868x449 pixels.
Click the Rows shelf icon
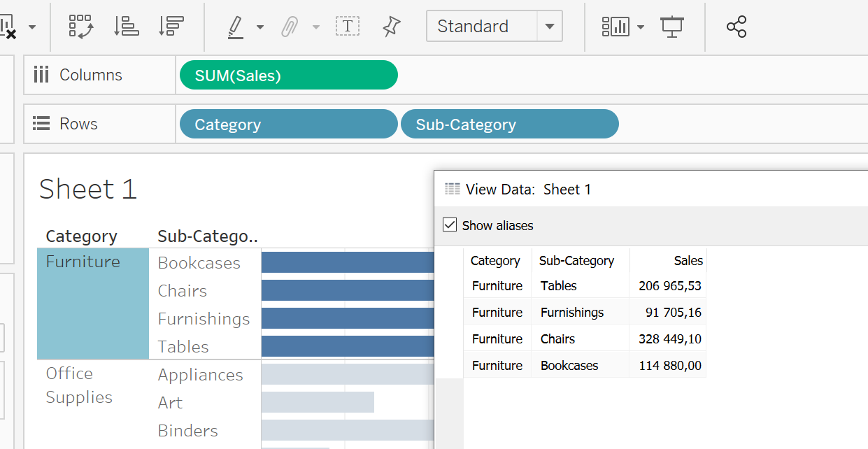click(x=41, y=124)
